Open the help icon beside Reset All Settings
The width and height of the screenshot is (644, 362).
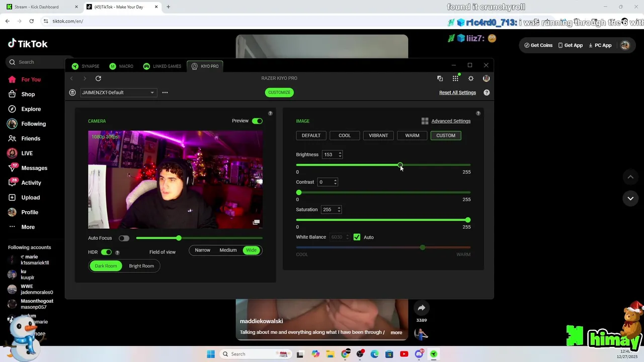487,93
